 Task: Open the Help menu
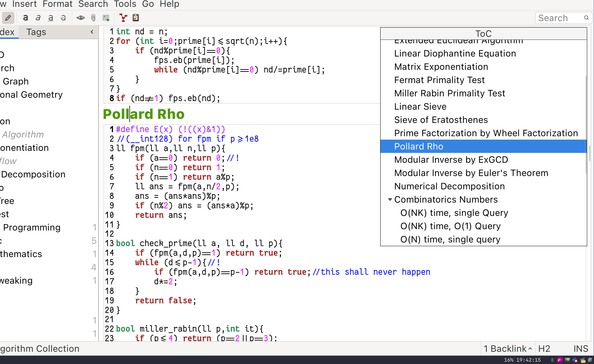click(170, 4)
